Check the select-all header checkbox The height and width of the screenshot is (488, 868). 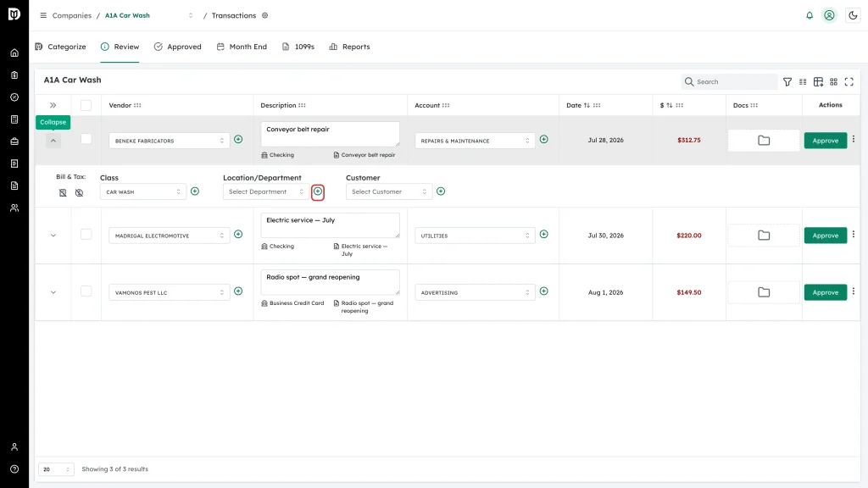coord(86,105)
